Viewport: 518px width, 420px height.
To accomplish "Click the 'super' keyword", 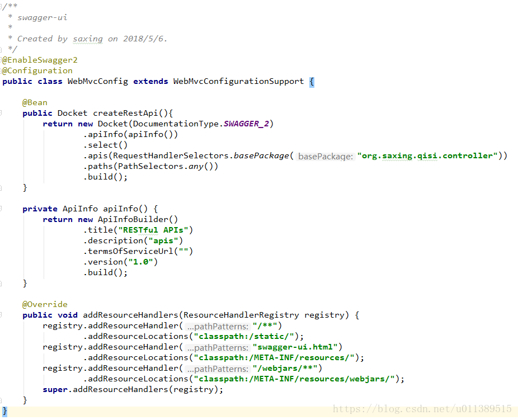I will 55,390.
